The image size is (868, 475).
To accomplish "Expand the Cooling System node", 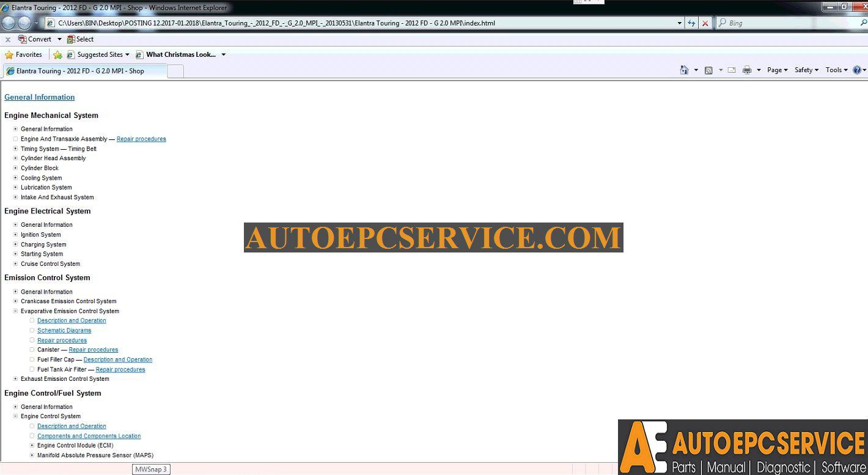I will click(x=16, y=178).
